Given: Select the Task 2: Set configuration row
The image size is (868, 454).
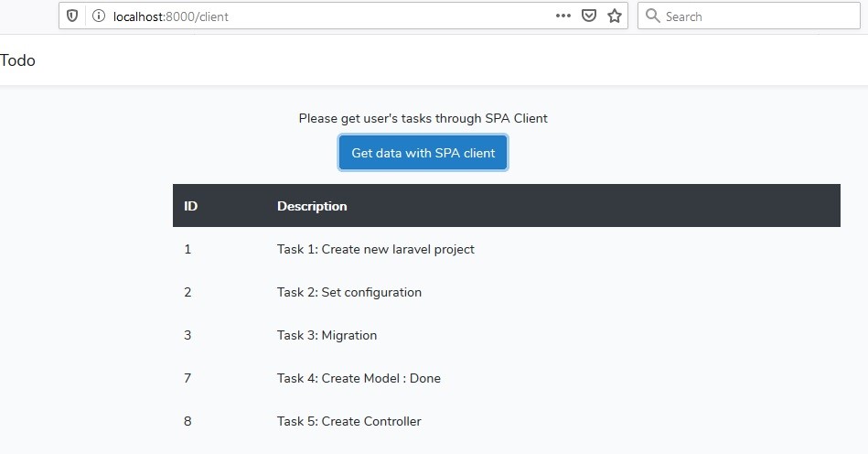Looking at the screenshot, I should (507, 292).
